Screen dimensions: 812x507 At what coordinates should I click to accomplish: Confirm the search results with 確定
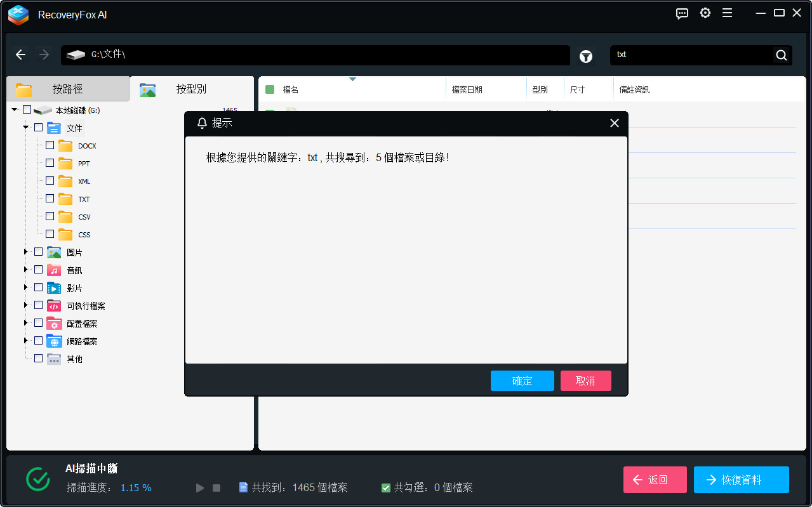522,381
